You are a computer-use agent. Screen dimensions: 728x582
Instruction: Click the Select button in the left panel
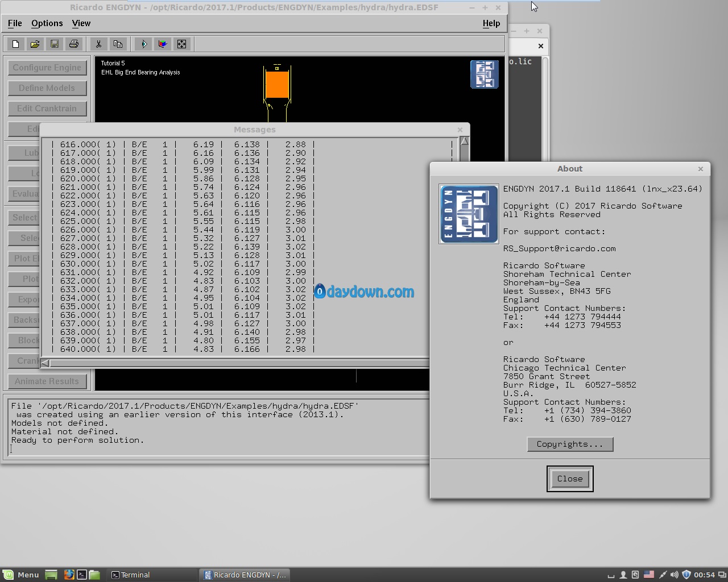click(x=24, y=218)
